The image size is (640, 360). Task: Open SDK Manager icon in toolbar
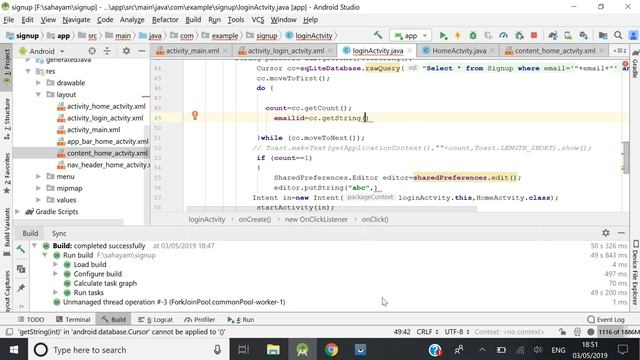584,36
